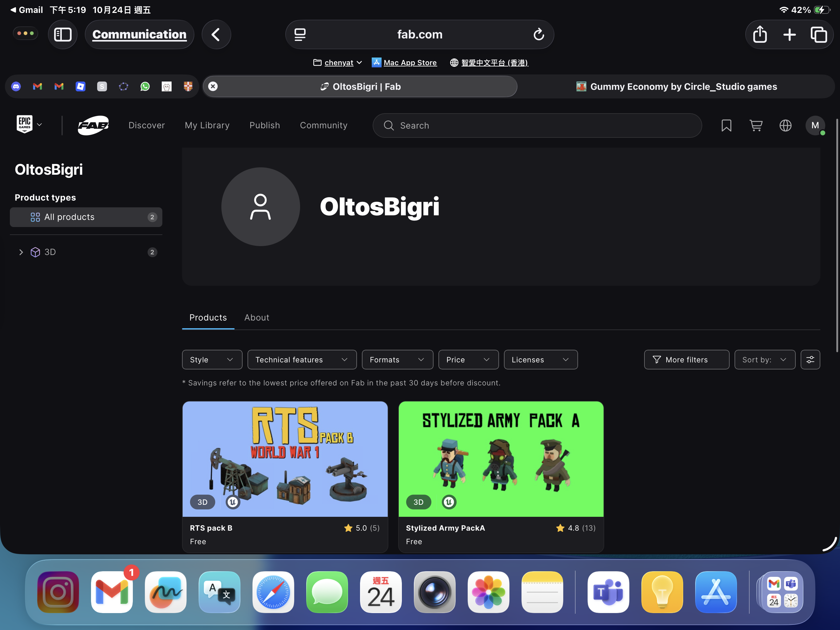This screenshot has width=840, height=630.
Task: Open the user account avatar M
Action: point(815,126)
